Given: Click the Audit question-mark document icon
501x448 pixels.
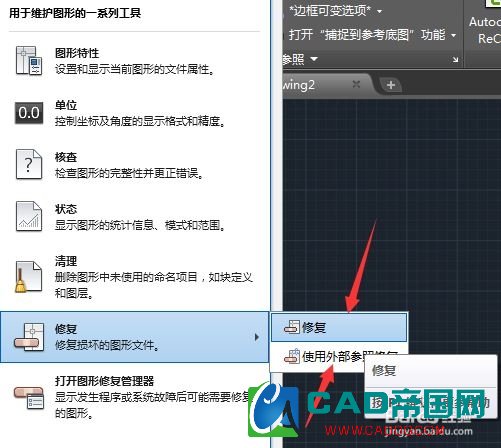Looking at the screenshot, I should click(29, 164).
